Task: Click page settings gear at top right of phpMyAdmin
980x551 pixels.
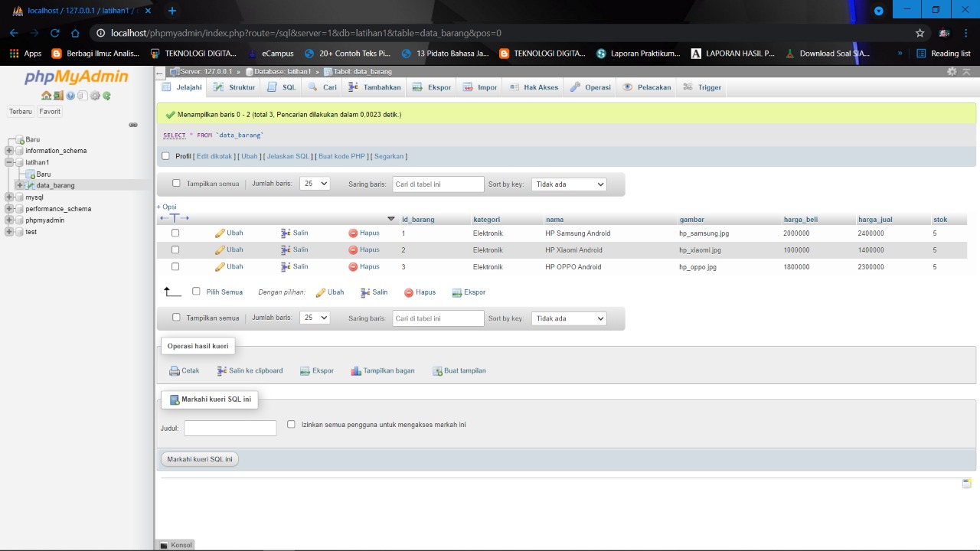Action: pos(952,71)
